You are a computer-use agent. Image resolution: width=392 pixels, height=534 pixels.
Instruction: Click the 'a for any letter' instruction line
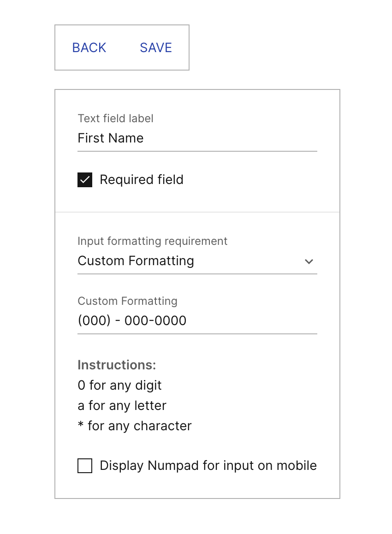[x=122, y=405]
